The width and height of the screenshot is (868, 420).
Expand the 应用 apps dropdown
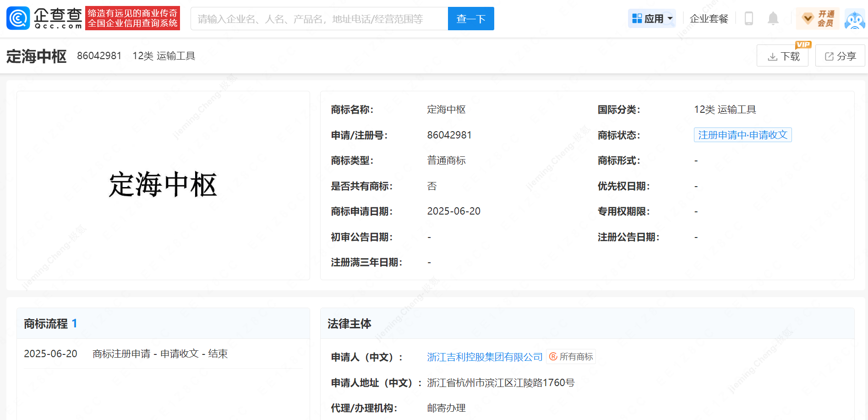tap(652, 18)
